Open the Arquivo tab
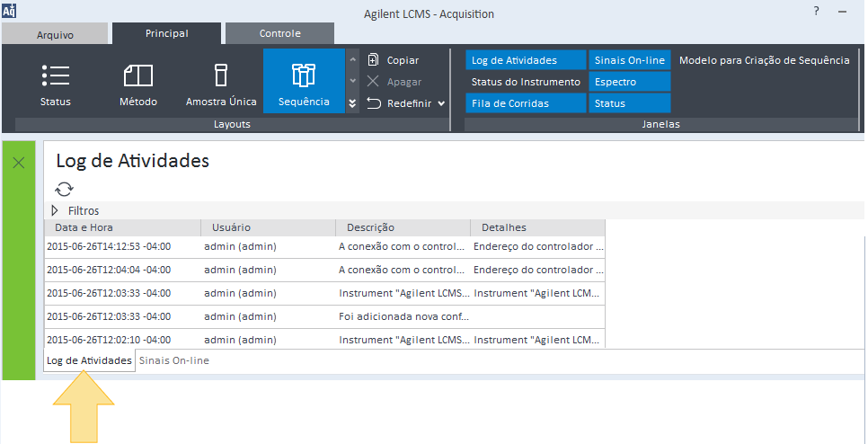The width and height of the screenshot is (868, 444). pos(55,35)
